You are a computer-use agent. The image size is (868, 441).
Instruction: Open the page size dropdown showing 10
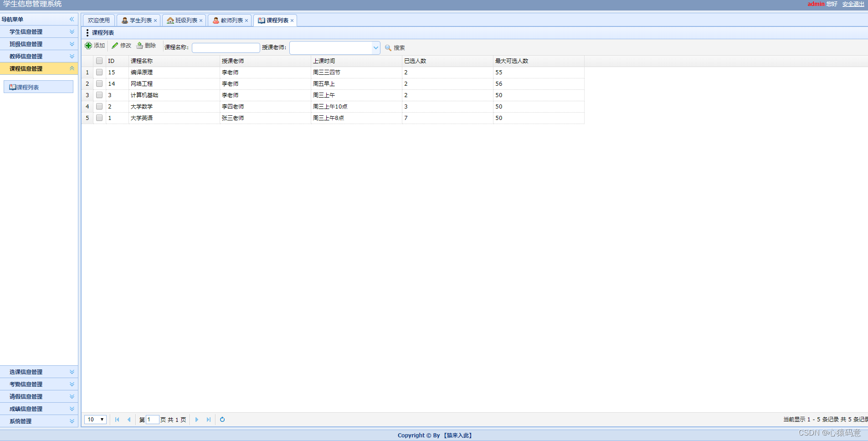tap(95, 419)
